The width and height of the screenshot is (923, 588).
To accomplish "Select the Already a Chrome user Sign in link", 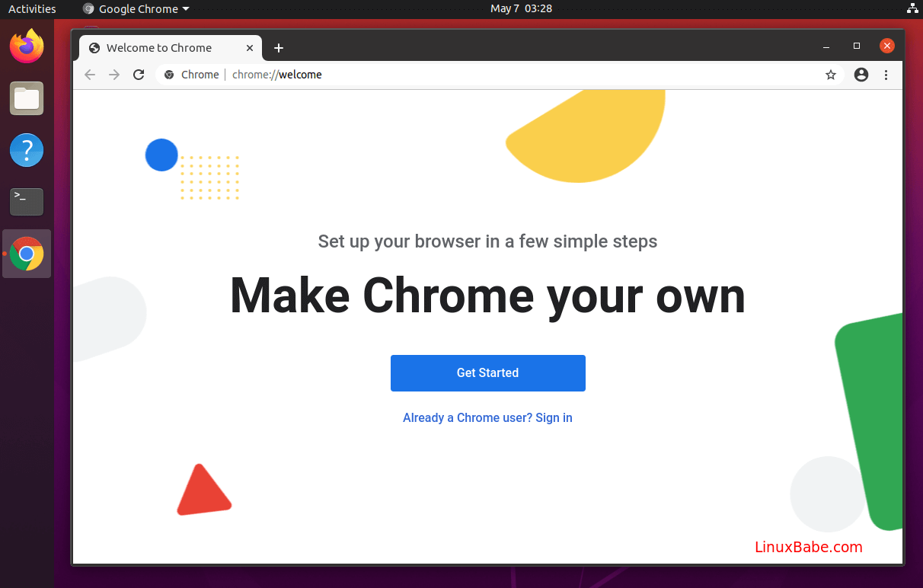I will point(487,417).
